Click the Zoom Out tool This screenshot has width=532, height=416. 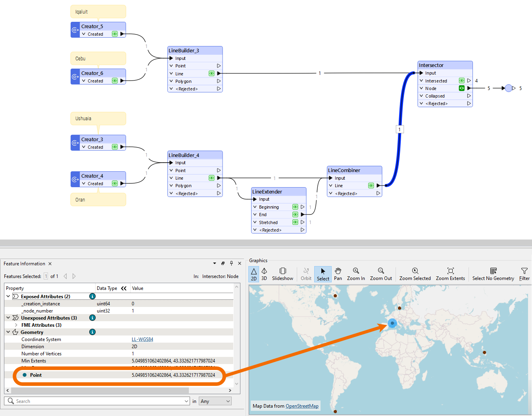pos(381,274)
